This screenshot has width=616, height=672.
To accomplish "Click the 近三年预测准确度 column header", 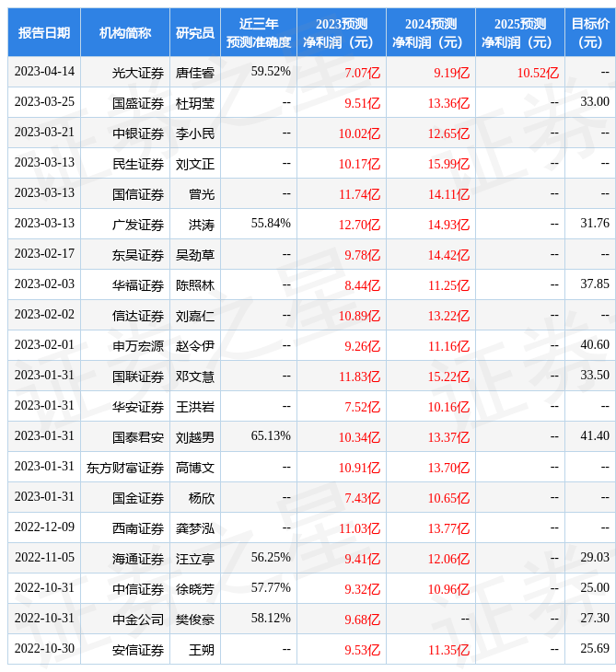I will [x=259, y=33].
